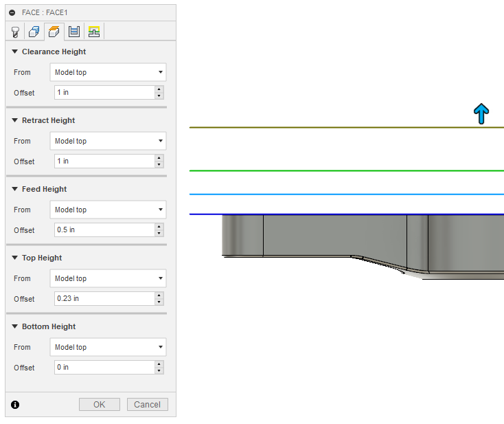Select the dark blue top height line
The width and height of the screenshot is (504, 424).
347,214
